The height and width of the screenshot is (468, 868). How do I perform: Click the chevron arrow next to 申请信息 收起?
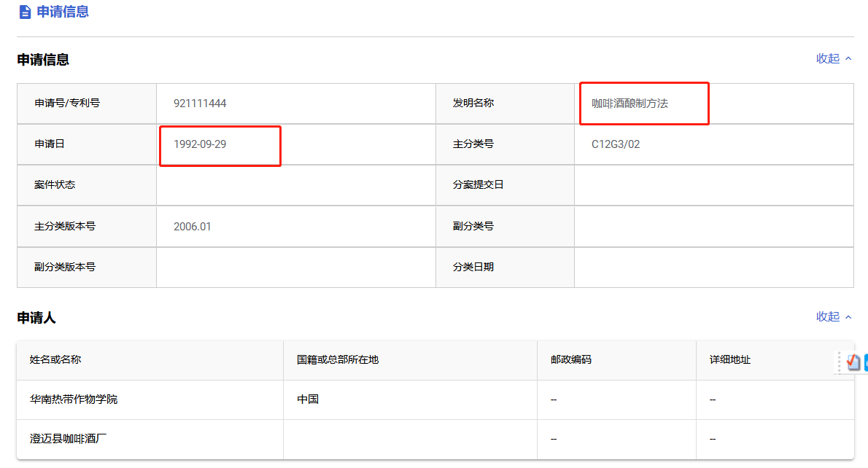[848, 58]
